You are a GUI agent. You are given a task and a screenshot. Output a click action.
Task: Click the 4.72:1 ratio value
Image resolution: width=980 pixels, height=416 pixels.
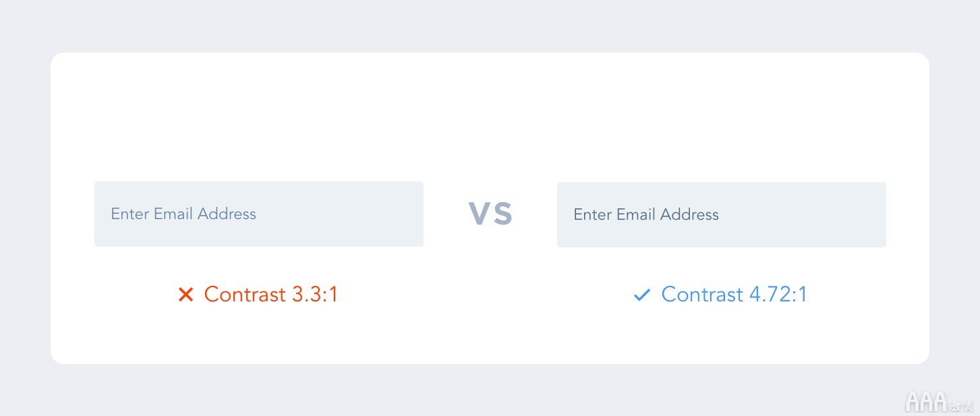[778, 295]
